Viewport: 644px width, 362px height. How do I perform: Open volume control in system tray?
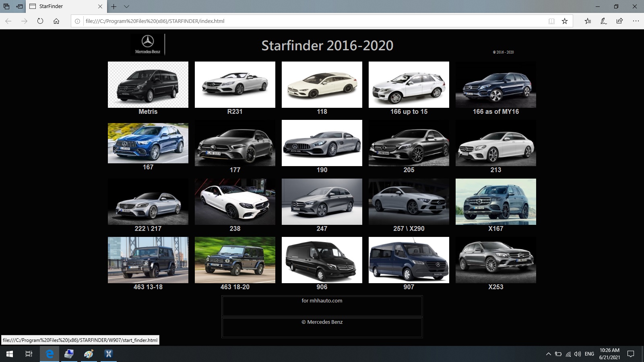pyautogui.click(x=578, y=354)
